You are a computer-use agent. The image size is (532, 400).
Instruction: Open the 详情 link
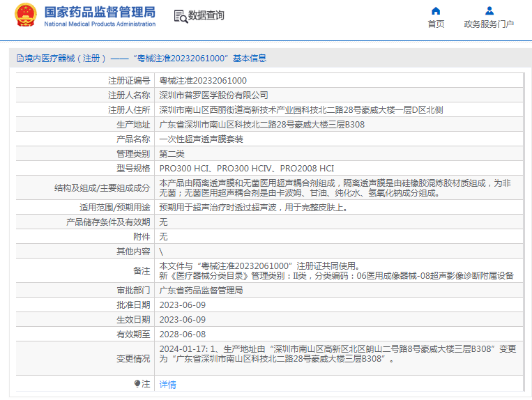(x=167, y=385)
